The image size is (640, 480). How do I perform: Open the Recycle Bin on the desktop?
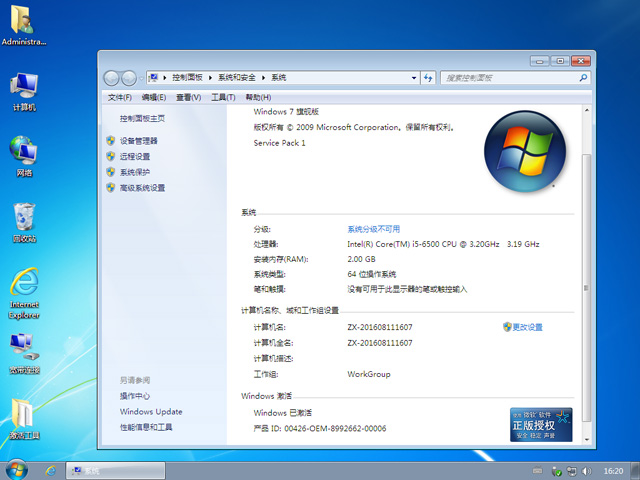[x=24, y=219]
